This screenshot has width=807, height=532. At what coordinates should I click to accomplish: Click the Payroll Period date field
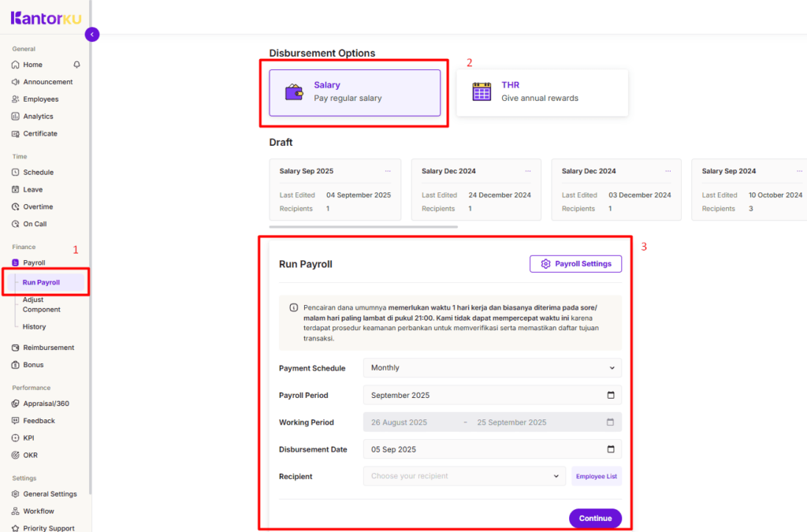[x=492, y=395]
